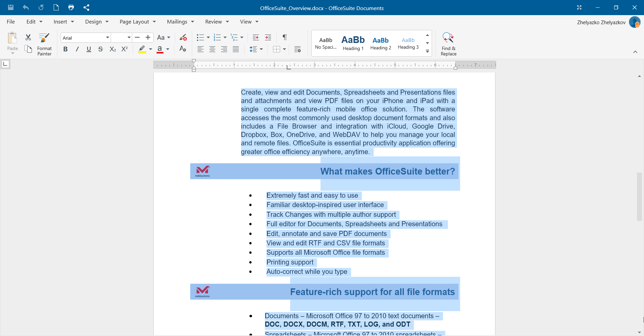The width and height of the screenshot is (644, 336).
Task: Click the mobisystems logo beside 'What makes OfficeSuite better?'
Action: click(x=203, y=171)
